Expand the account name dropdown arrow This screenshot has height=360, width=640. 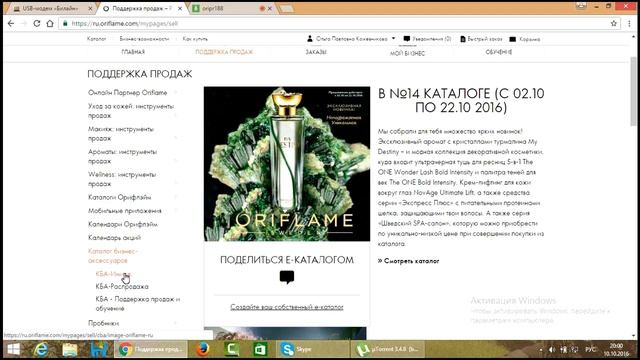click(393, 38)
